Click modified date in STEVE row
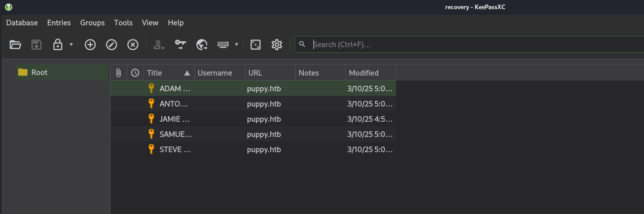This screenshot has width=644, height=214. 370,150
